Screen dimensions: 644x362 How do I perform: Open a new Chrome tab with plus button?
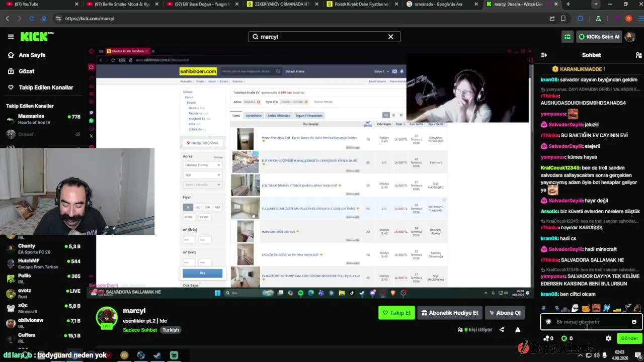point(568,4)
